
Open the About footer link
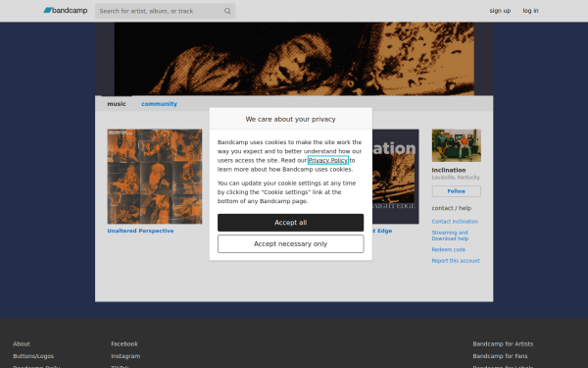22,343
